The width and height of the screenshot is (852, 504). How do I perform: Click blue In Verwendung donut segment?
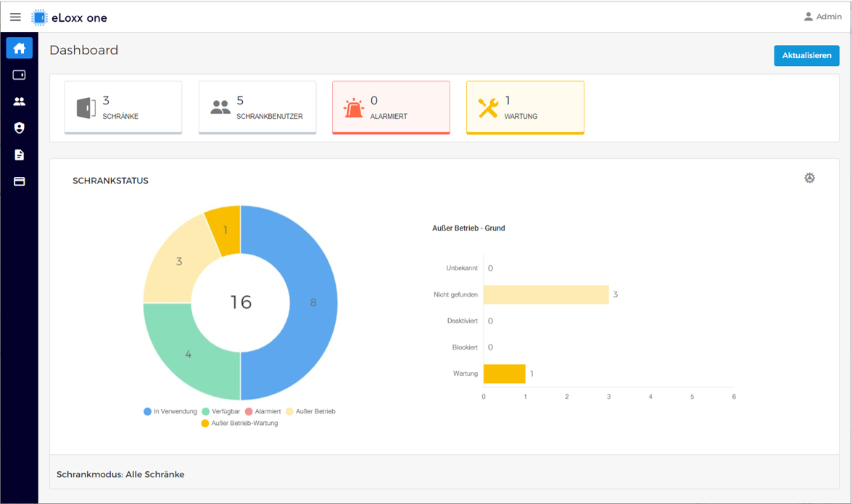[313, 303]
